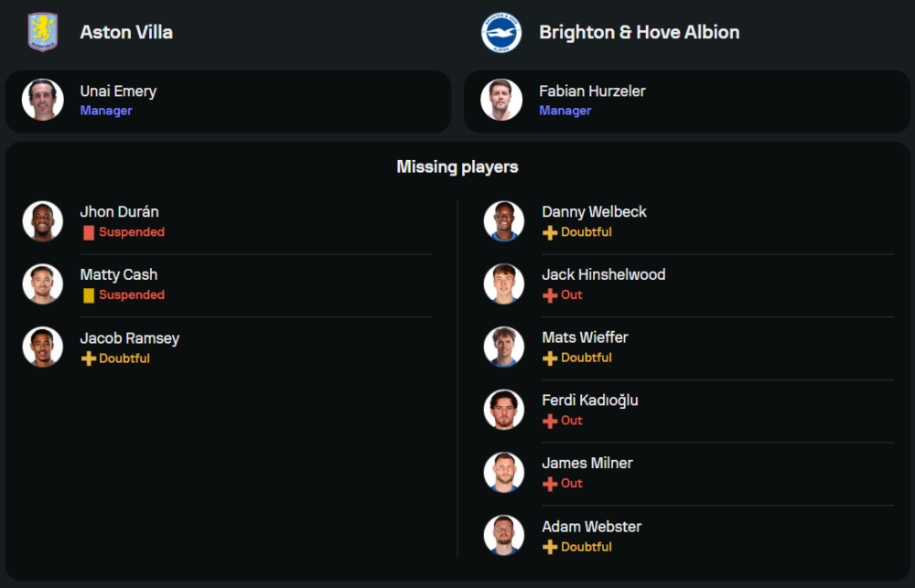Open the Brighton & Hove Albion team name
The image size is (915, 588).
[x=639, y=32]
